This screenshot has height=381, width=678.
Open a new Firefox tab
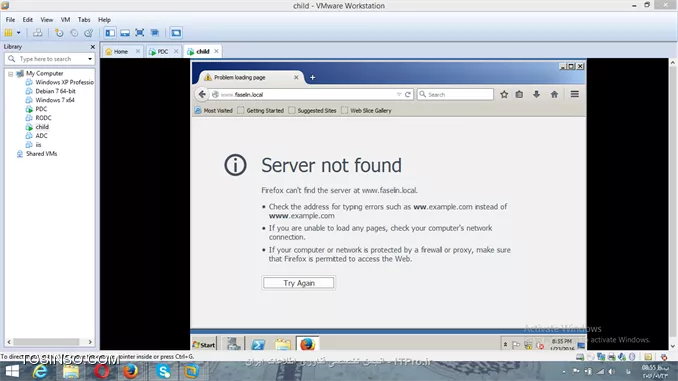pyautogui.click(x=312, y=77)
